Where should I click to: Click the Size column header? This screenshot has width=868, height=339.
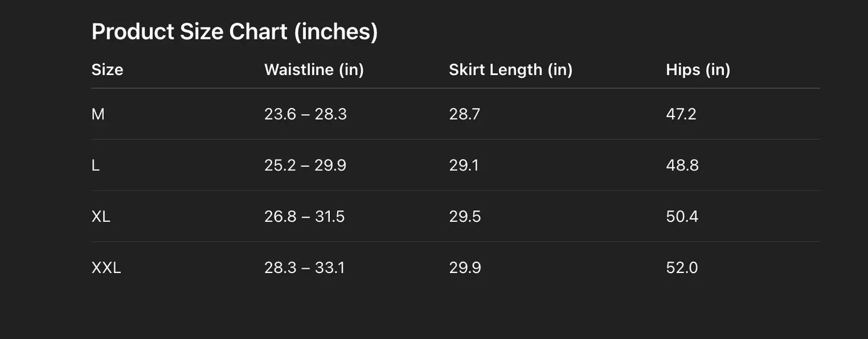pyautogui.click(x=107, y=70)
